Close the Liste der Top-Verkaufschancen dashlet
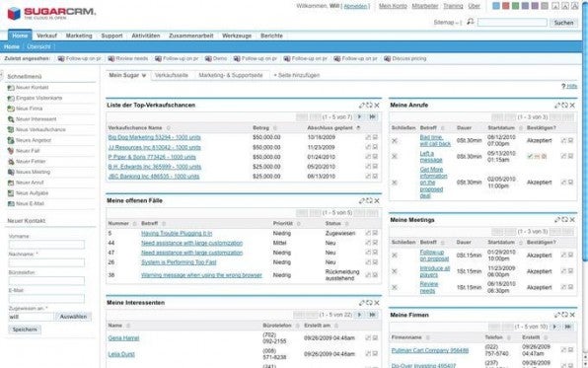Viewport: 588px width, 368px height. pos(377,106)
